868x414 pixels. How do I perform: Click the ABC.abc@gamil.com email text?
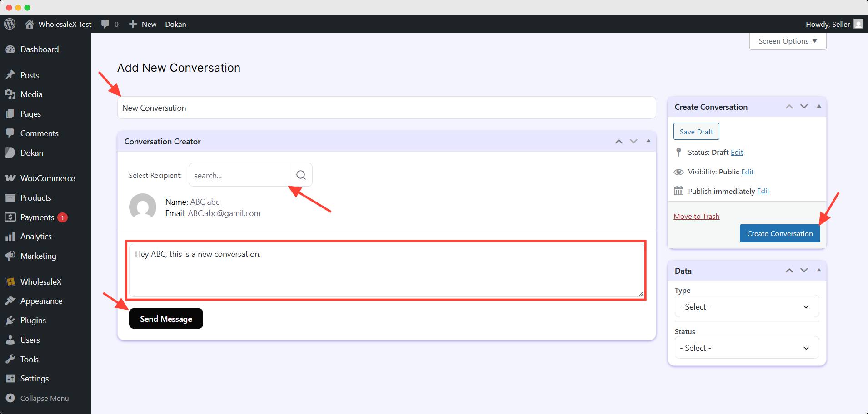click(224, 213)
